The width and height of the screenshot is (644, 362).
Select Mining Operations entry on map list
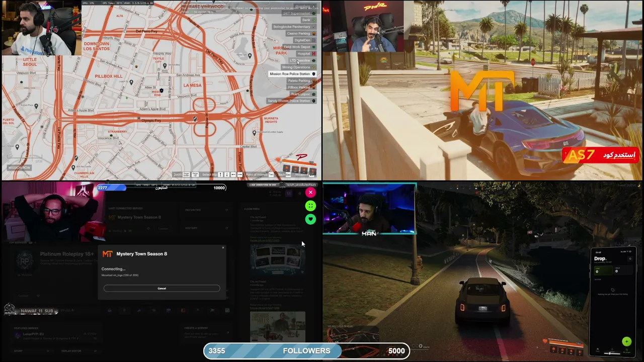[298, 67]
